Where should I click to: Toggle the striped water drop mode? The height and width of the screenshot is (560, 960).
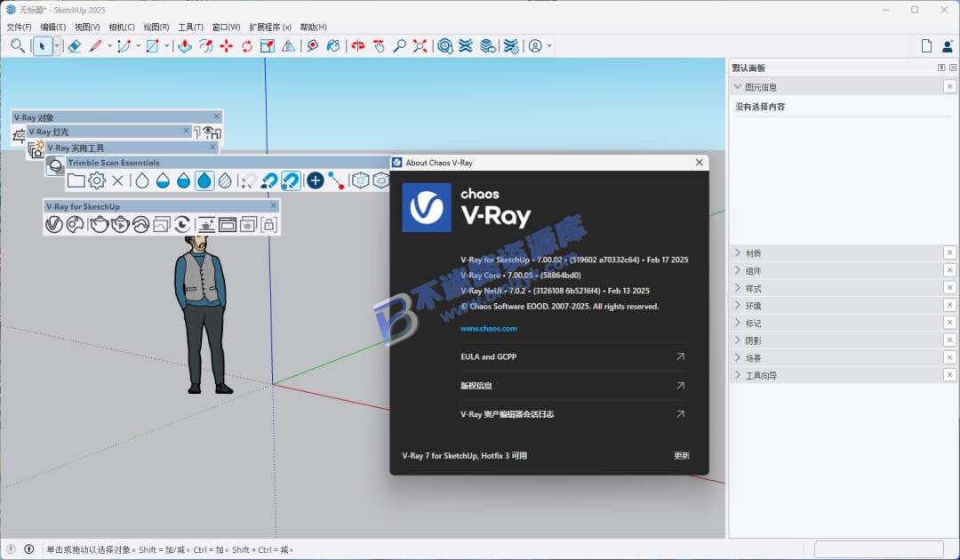(225, 180)
